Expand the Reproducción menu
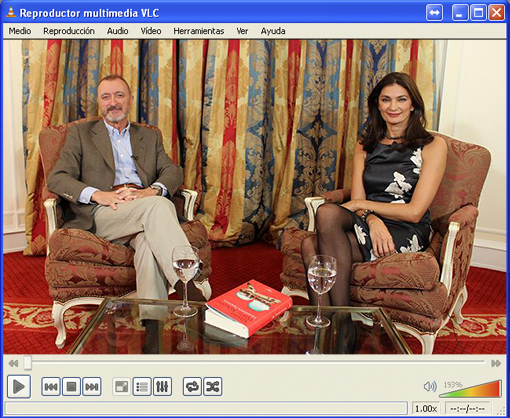This screenshot has height=418, width=510. [69, 31]
